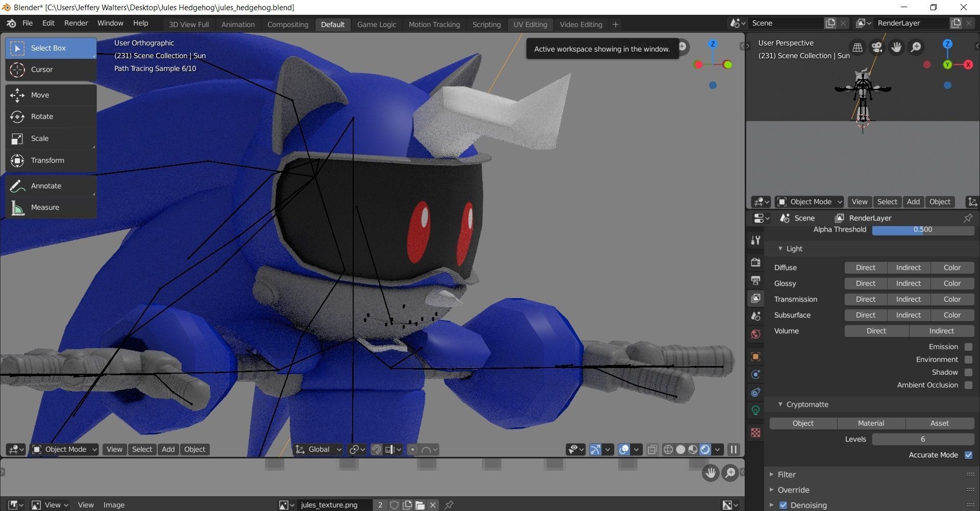Uncheck Cryptomatte Accurate Mode
The image size is (980, 511).
[968, 455]
